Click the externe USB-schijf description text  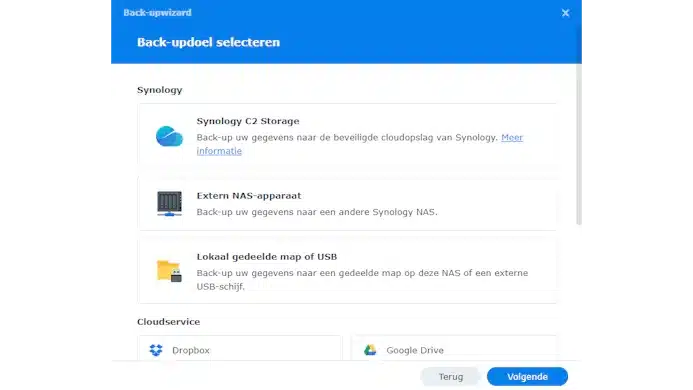(362, 279)
